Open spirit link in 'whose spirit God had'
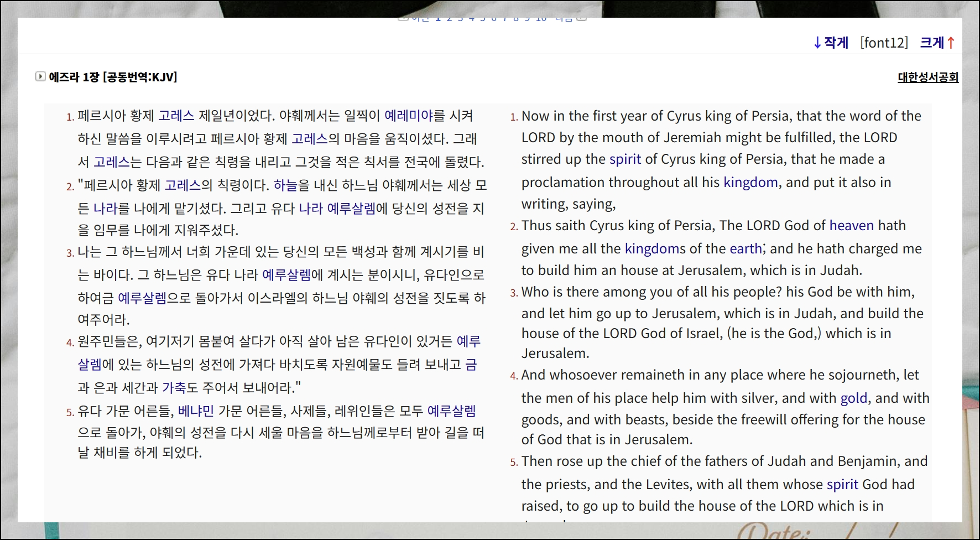The width and height of the screenshot is (980, 540). 842,485
